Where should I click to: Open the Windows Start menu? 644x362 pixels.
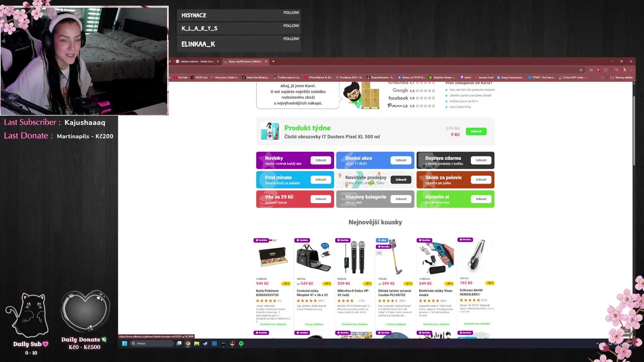pos(124,343)
